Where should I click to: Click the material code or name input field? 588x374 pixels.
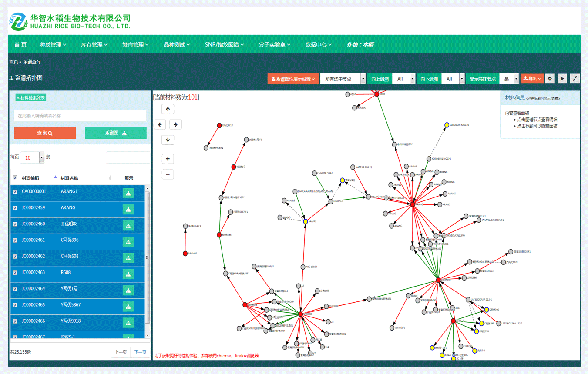(x=80, y=116)
